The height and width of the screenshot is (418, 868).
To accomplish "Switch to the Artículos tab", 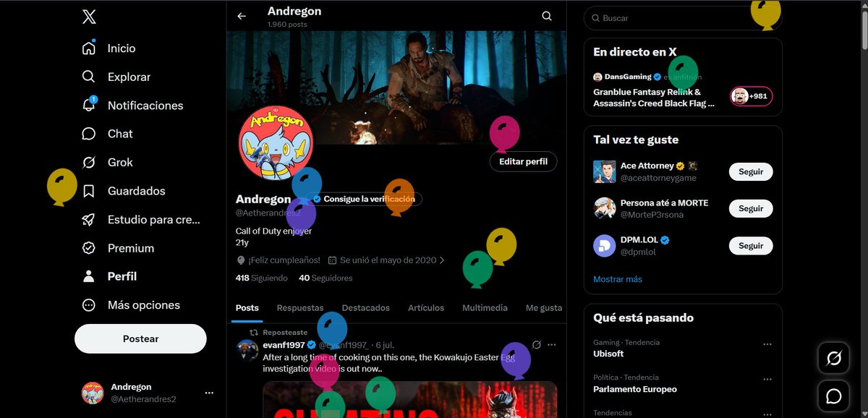I will point(426,308).
